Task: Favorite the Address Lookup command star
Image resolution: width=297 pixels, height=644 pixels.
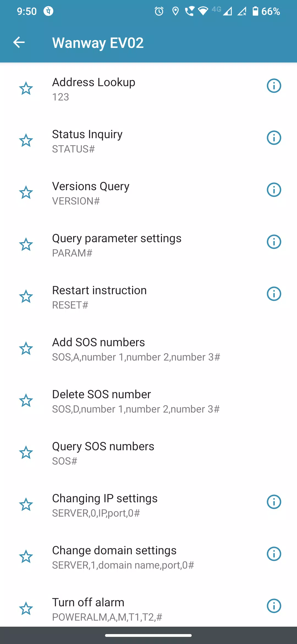Action: click(x=26, y=89)
